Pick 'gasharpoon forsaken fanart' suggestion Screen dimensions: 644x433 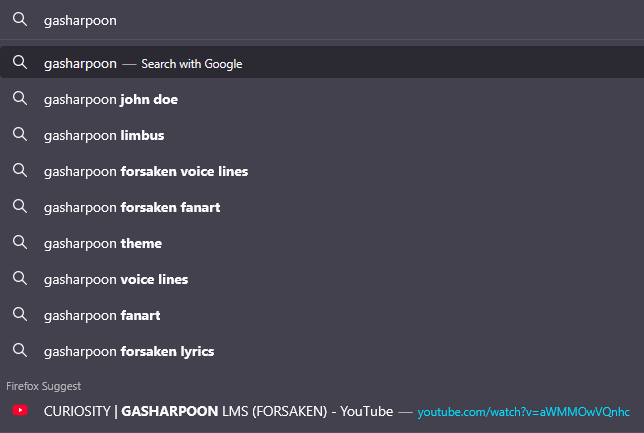point(322,207)
